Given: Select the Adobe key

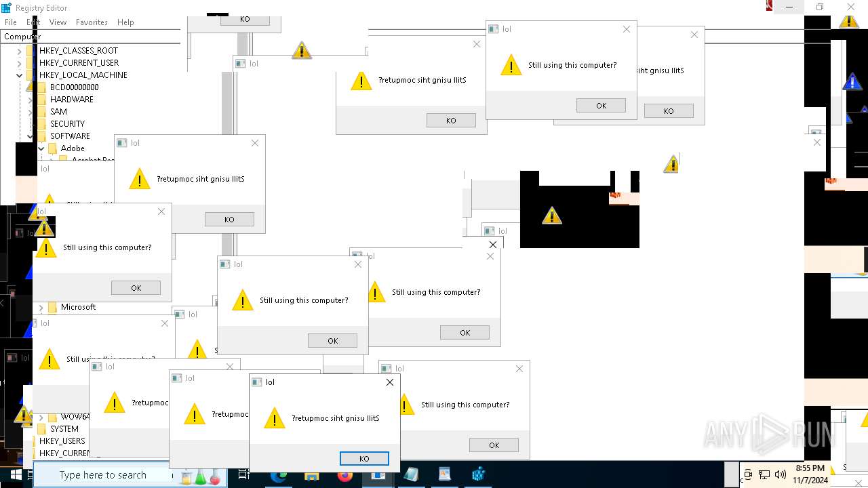Looking at the screenshot, I should (73, 148).
